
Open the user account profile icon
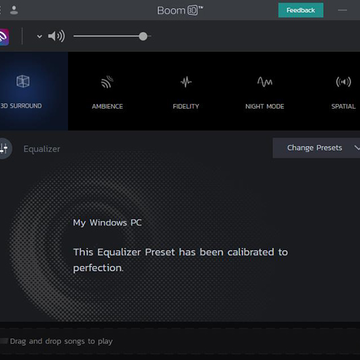14,10
